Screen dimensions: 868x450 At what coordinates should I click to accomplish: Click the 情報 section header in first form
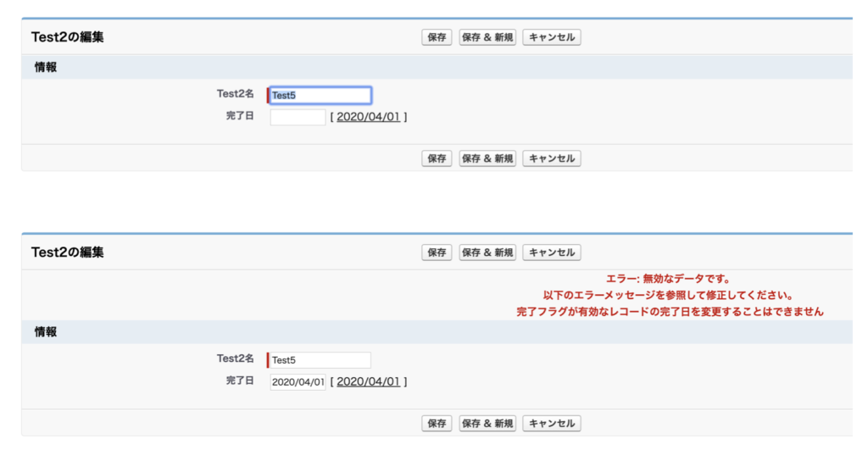tap(437, 67)
